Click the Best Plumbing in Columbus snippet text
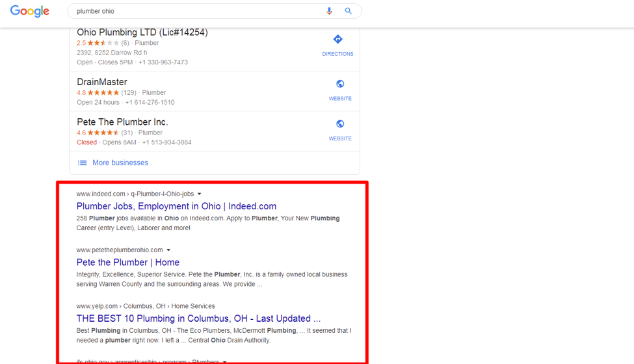Screen dimensions: 634x364 point(214,335)
